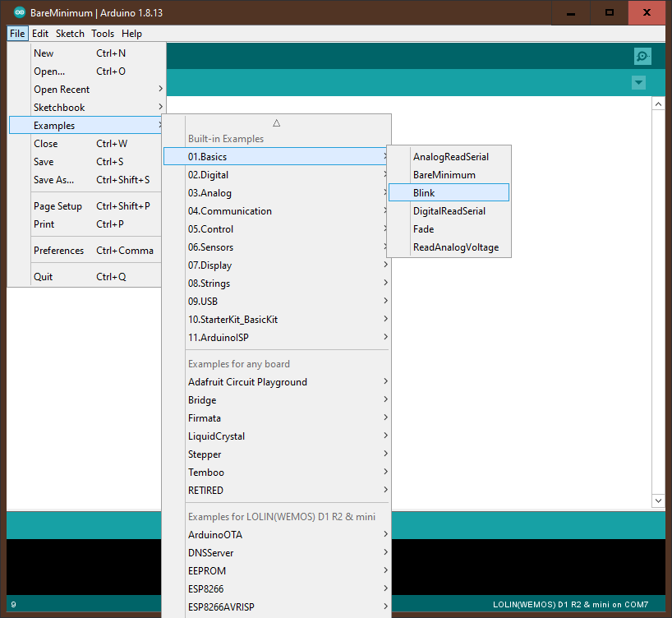
Task: Expand ESP8266AVRISP examples
Action: tap(276, 606)
